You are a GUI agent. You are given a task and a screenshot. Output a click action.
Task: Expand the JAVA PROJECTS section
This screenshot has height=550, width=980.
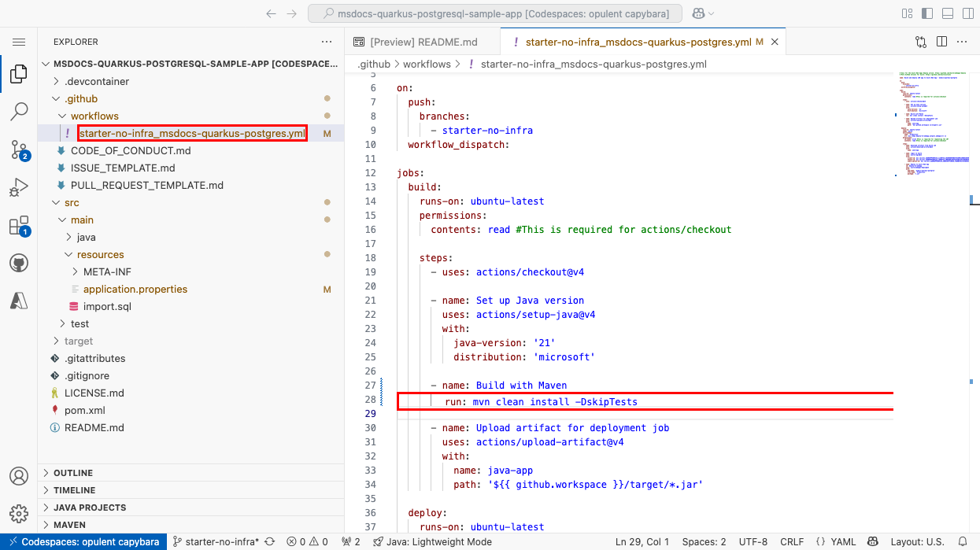(x=190, y=508)
